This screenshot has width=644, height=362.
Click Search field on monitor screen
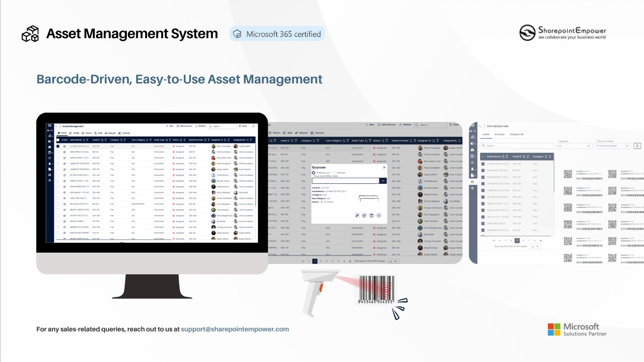click(223, 126)
